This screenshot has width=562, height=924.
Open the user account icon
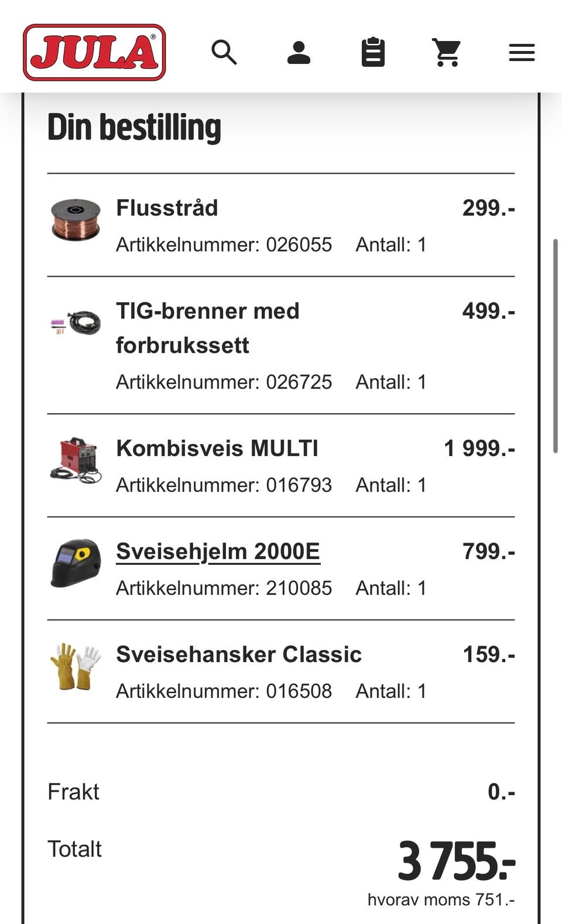point(299,53)
